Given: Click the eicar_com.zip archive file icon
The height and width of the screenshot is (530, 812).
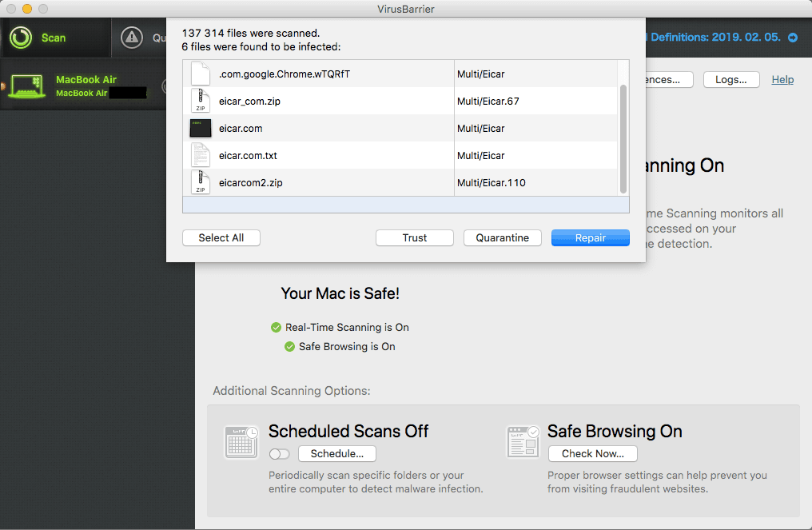Looking at the screenshot, I should pos(200,102).
